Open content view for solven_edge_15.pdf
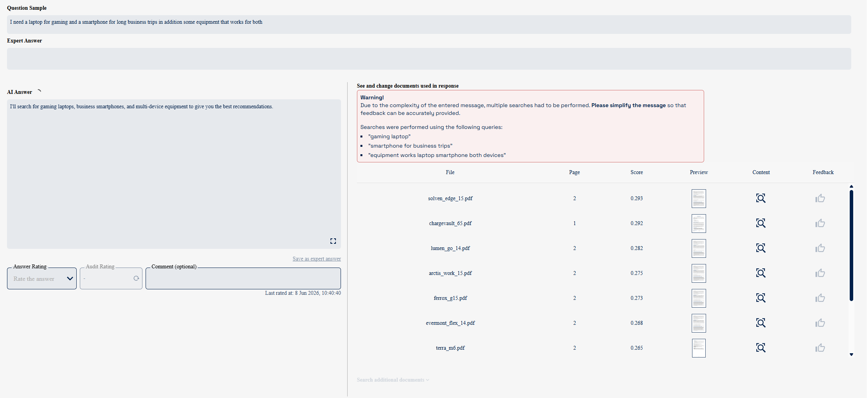 coord(761,198)
